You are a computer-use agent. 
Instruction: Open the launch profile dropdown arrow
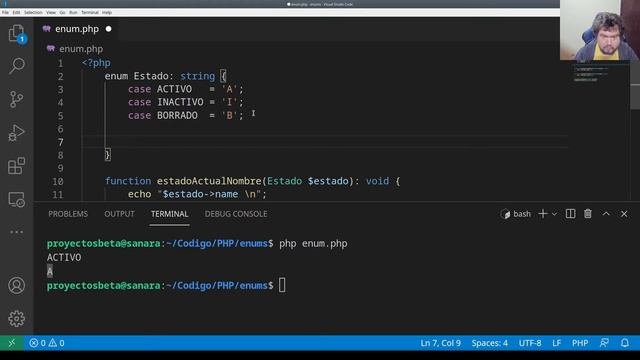[x=554, y=214]
